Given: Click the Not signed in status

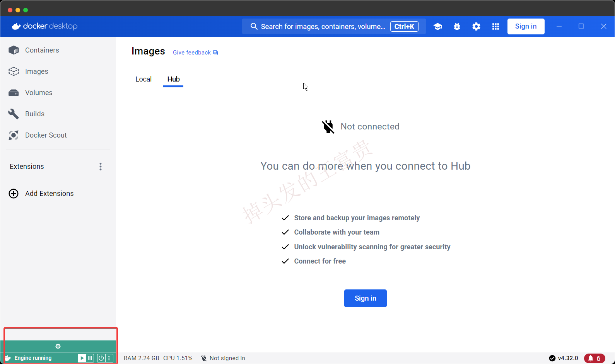Looking at the screenshot, I should [223, 358].
